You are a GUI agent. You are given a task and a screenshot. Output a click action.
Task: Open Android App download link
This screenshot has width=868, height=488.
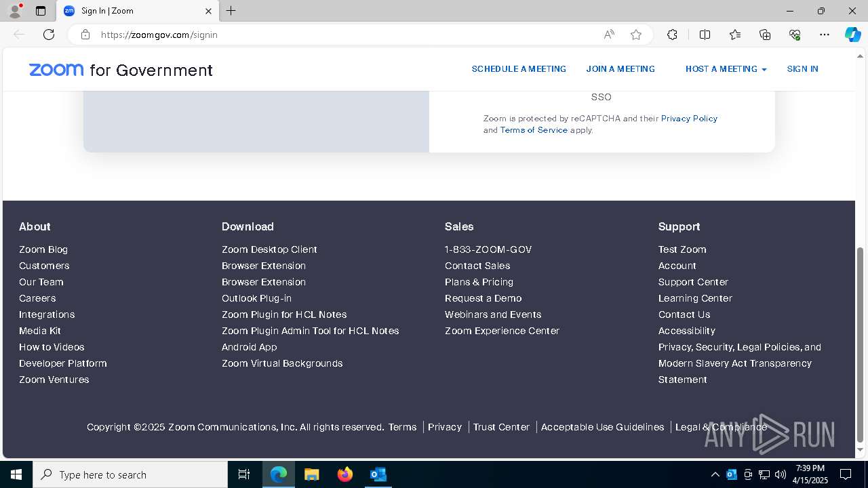[250, 347]
